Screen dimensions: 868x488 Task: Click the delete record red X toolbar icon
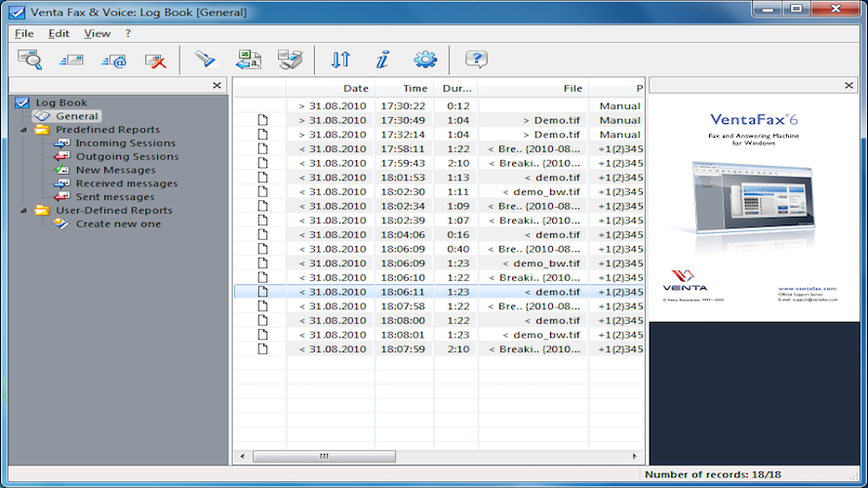[156, 60]
